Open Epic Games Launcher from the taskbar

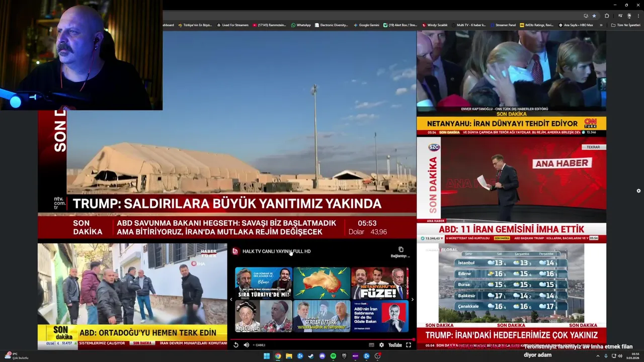[344, 356]
